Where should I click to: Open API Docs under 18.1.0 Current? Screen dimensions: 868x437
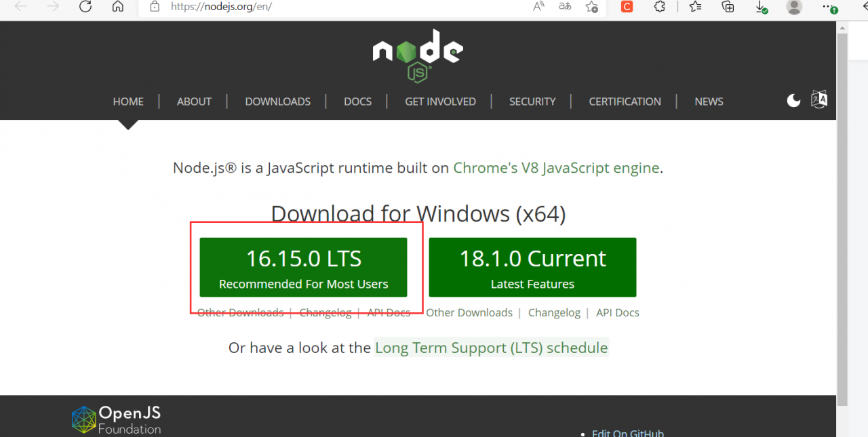pos(618,313)
